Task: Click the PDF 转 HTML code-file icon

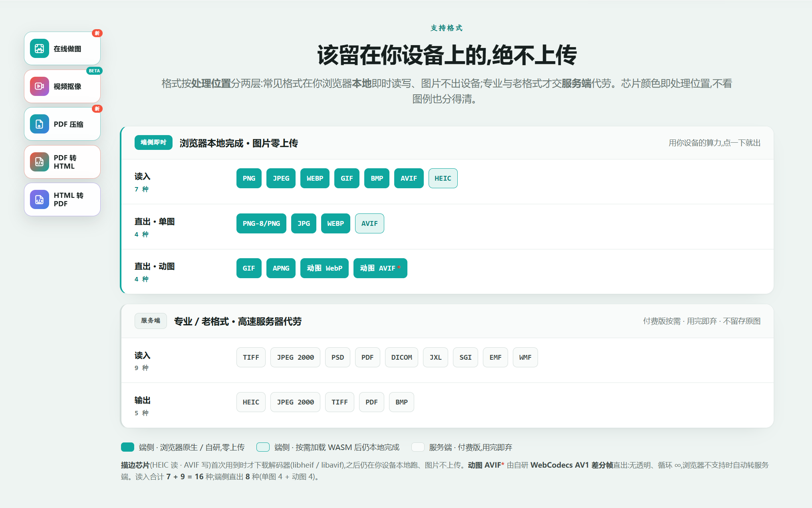Action: pos(39,162)
